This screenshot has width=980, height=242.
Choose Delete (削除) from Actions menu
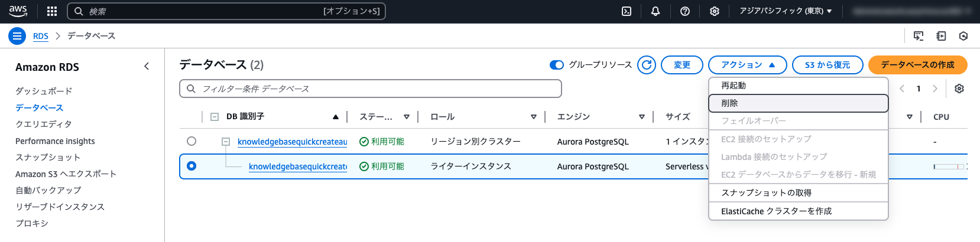[799, 103]
